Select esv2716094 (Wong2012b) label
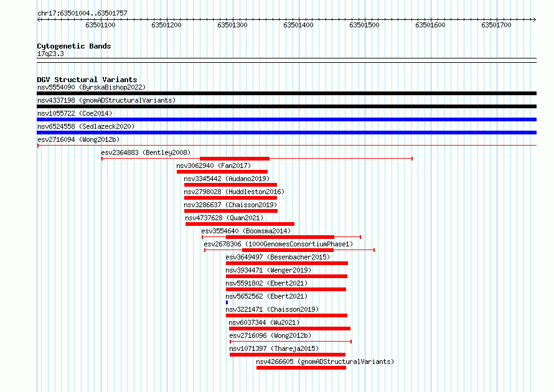This screenshot has width=554, height=392. pyautogui.click(x=78, y=139)
